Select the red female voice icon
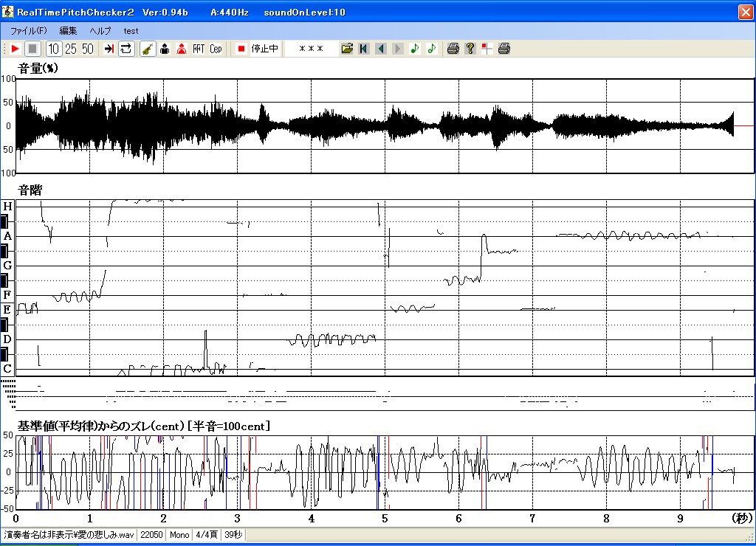 tap(182, 49)
